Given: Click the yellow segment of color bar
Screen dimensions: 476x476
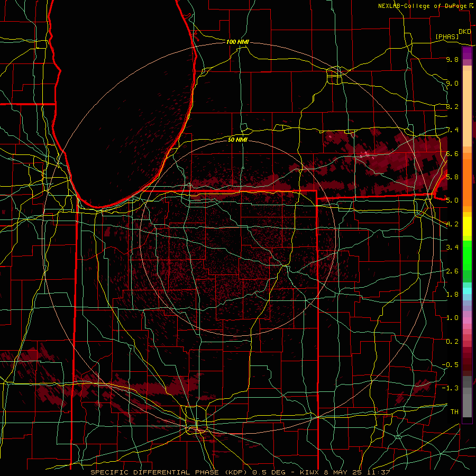Looking at the screenshot, I should 467,226.
